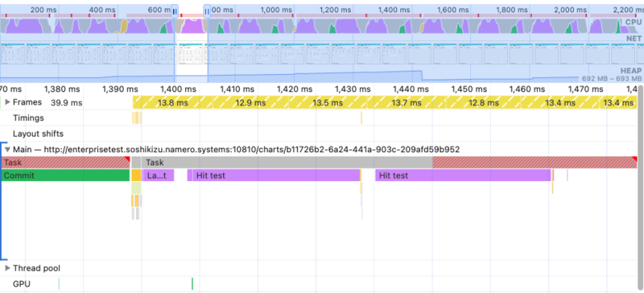The height and width of the screenshot is (293, 644).
Task: Click the 39.9 ms frame duration text
Action: pos(67,103)
